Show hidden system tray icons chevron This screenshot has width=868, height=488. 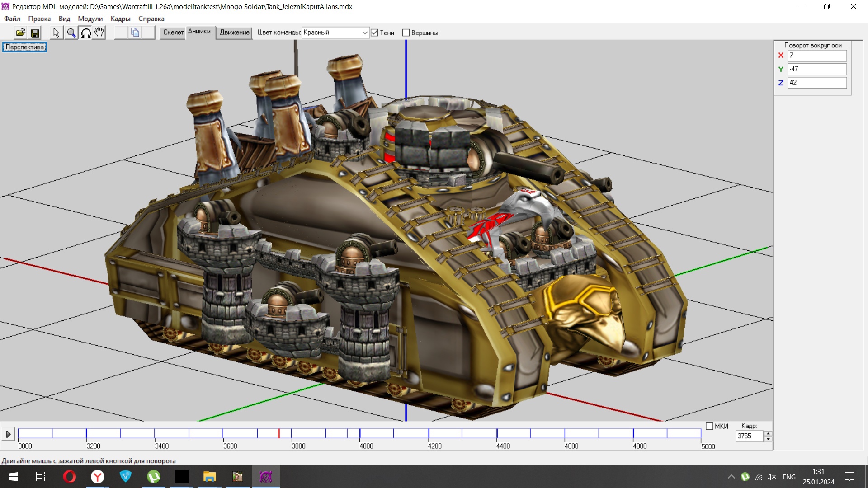pos(731,477)
